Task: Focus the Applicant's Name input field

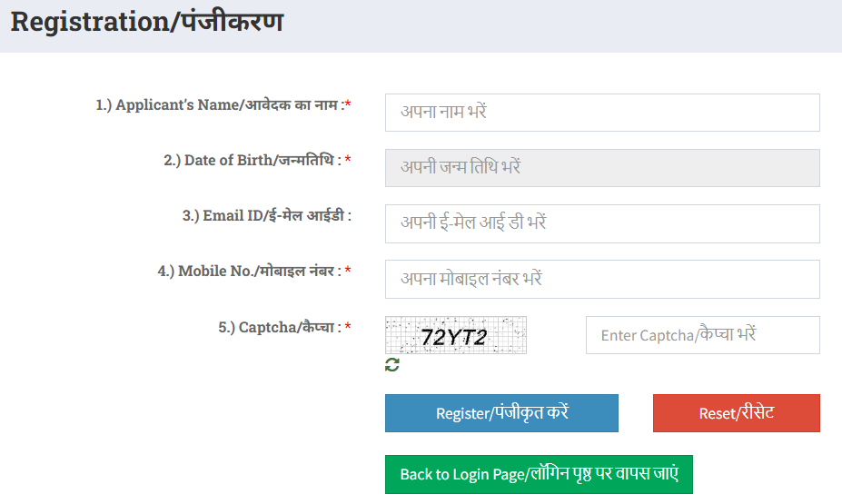Action: coord(602,113)
